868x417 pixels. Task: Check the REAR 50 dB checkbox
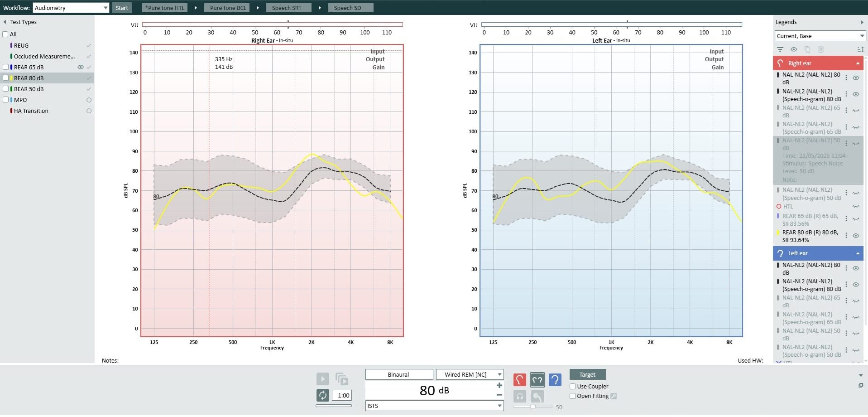6,89
